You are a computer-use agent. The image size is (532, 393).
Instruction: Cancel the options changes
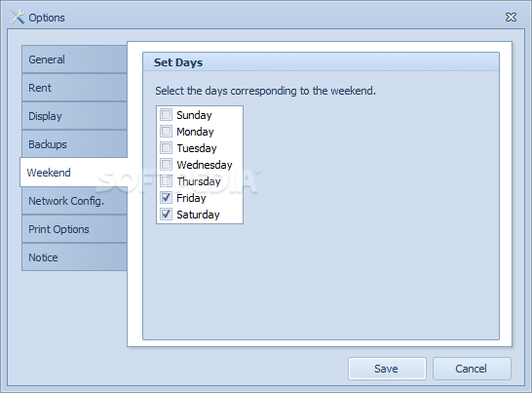point(472,369)
